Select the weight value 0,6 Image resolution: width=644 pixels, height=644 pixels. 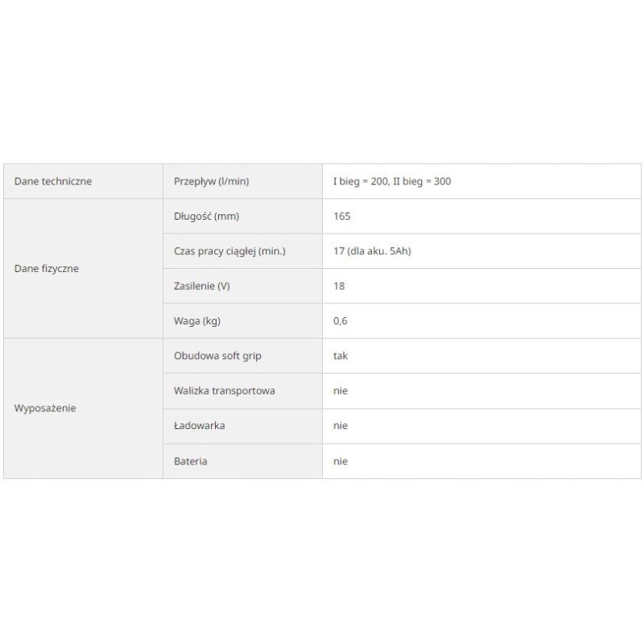341,321
